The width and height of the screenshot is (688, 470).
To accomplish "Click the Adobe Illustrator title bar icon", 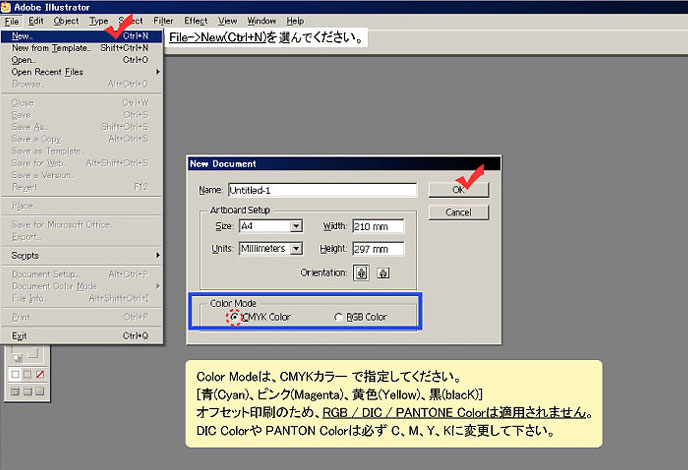I will point(6,7).
